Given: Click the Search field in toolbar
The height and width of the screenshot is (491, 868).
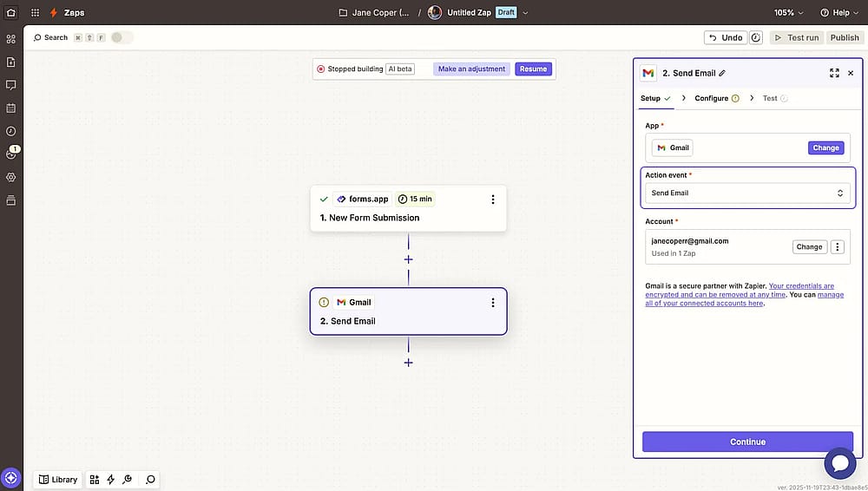Looking at the screenshot, I should click(51, 37).
